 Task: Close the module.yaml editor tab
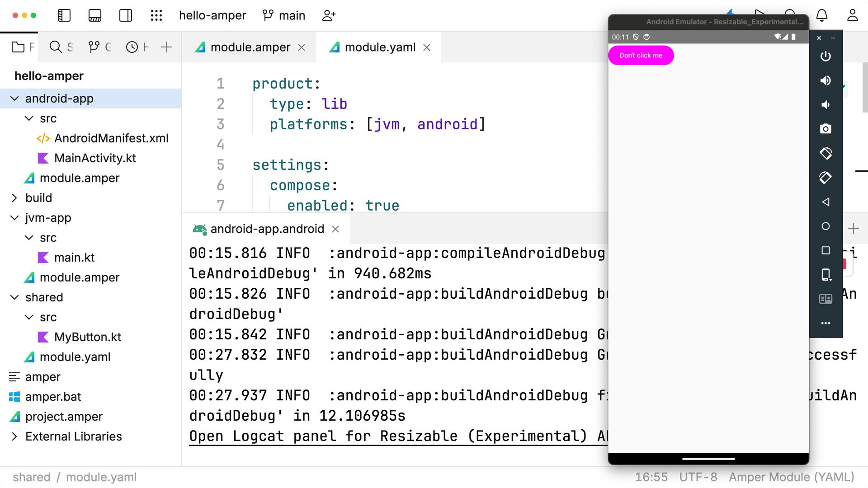427,47
